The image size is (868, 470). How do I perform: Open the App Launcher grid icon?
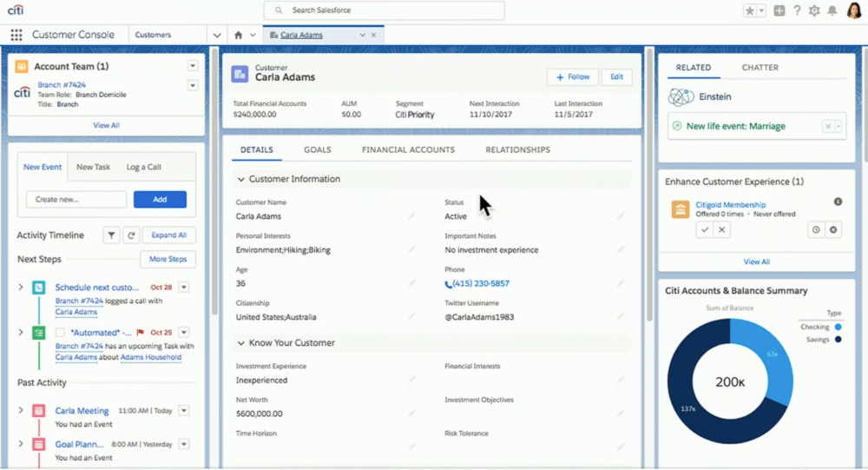pyautogui.click(x=16, y=35)
